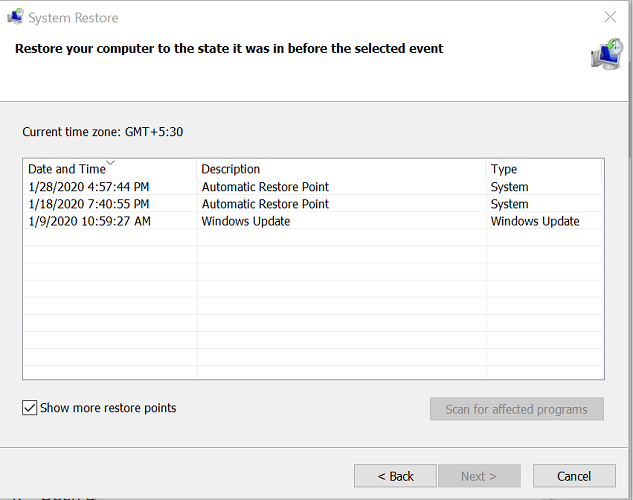Click the Back button
The image size is (633, 500).
[395, 476]
